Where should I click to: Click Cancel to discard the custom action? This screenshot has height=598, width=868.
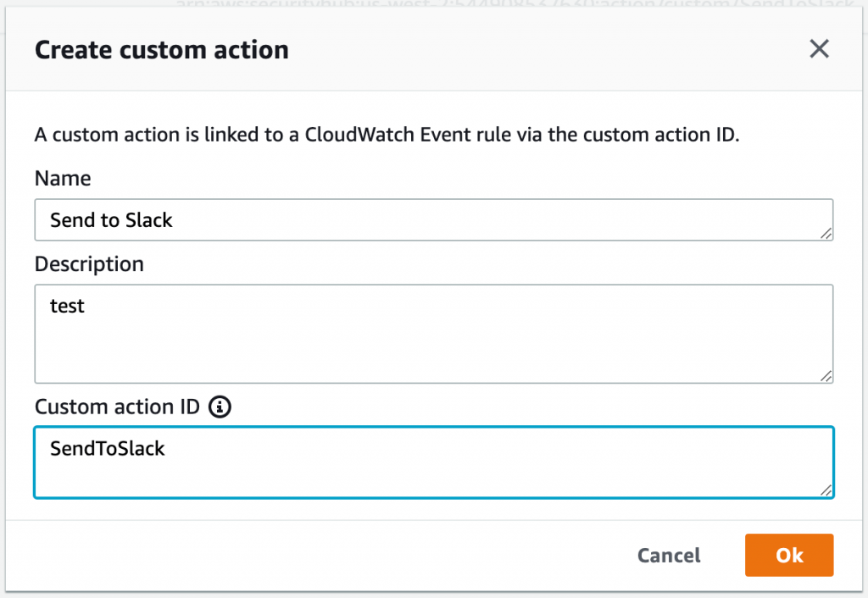[669, 556]
